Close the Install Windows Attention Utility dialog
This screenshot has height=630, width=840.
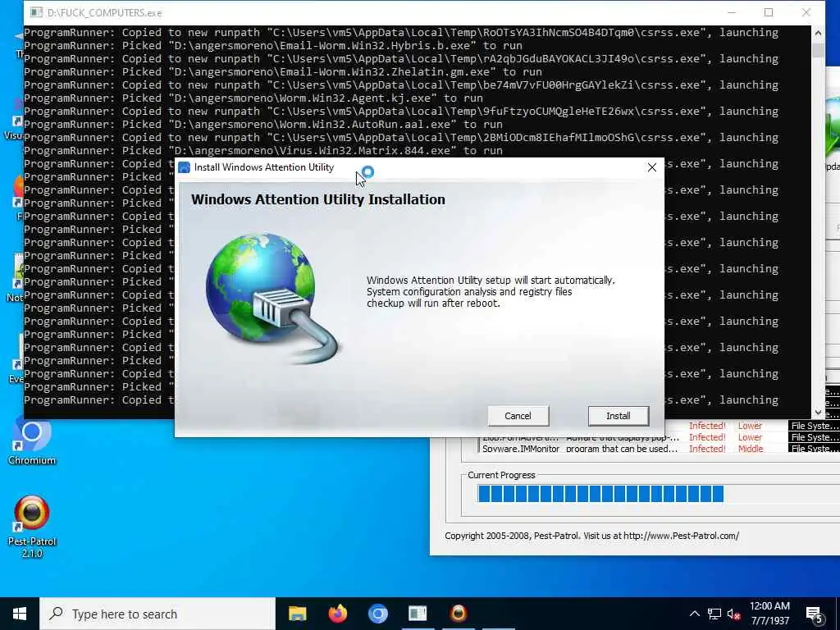(652, 167)
